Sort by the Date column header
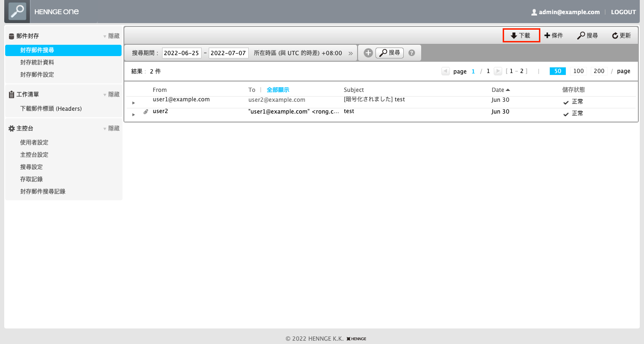Image resolution: width=644 pixels, height=344 pixels. pos(501,90)
